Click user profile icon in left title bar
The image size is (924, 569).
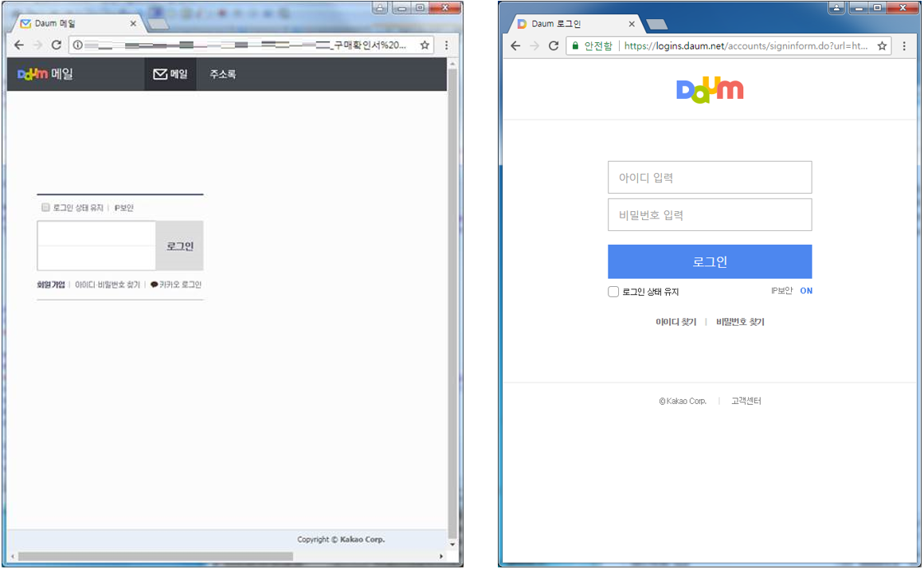(x=380, y=8)
